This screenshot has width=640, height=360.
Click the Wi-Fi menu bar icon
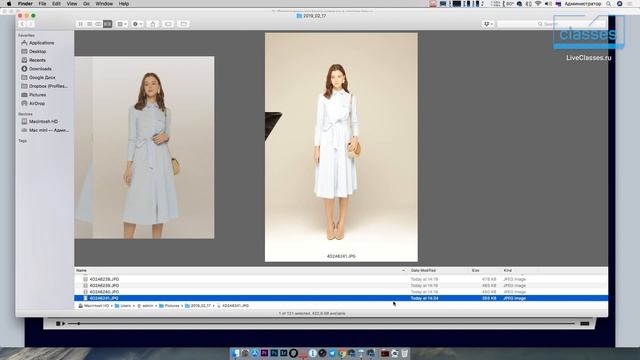tap(538, 4)
